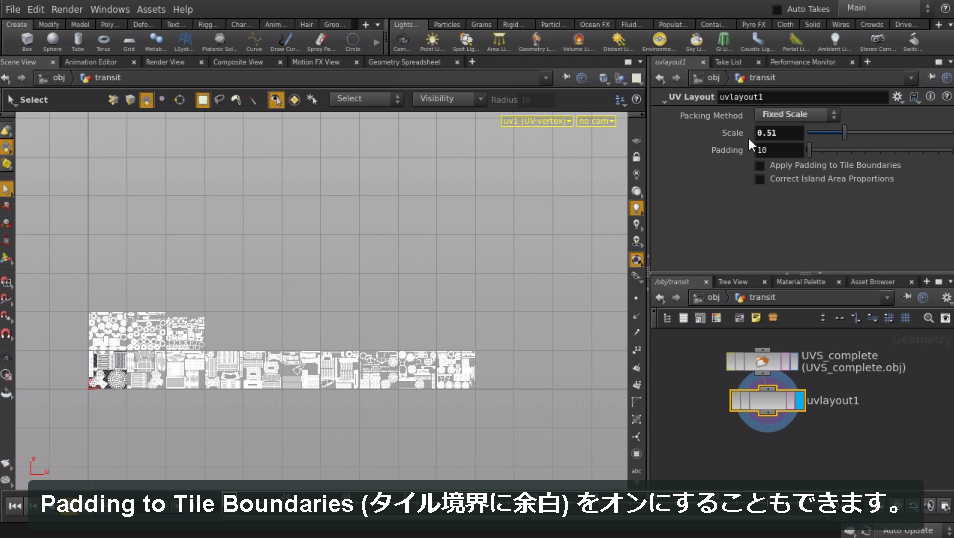Screen dimensions: 954x538
Task: Enable Correct Island Area Proportions
Action: point(759,180)
